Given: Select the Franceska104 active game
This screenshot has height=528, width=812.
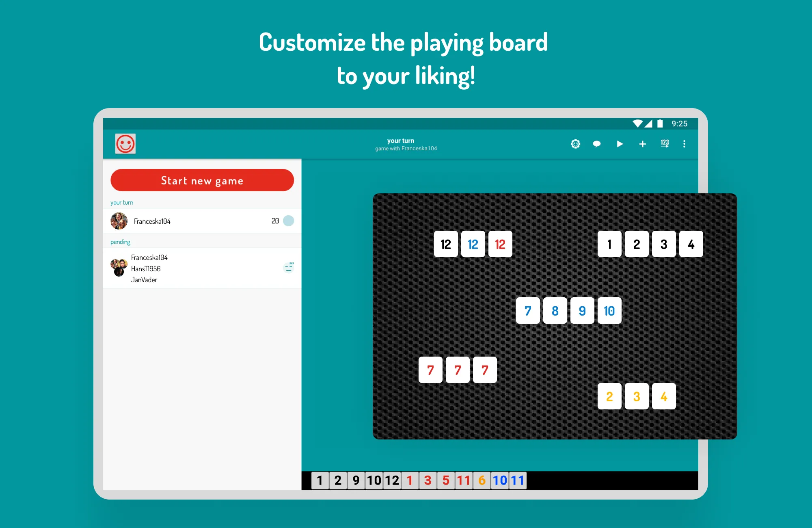Looking at the screenshot, I should click(x=202, y=221).
